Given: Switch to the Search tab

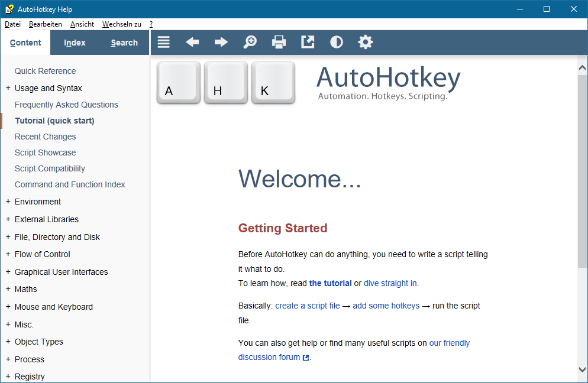Looking at the screenshot, I should (x=124, y=43).
